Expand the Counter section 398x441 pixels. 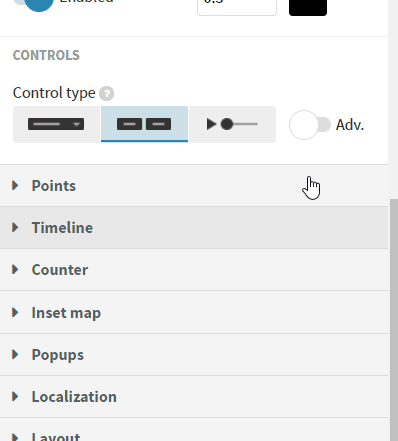click(x=194, y=270)
